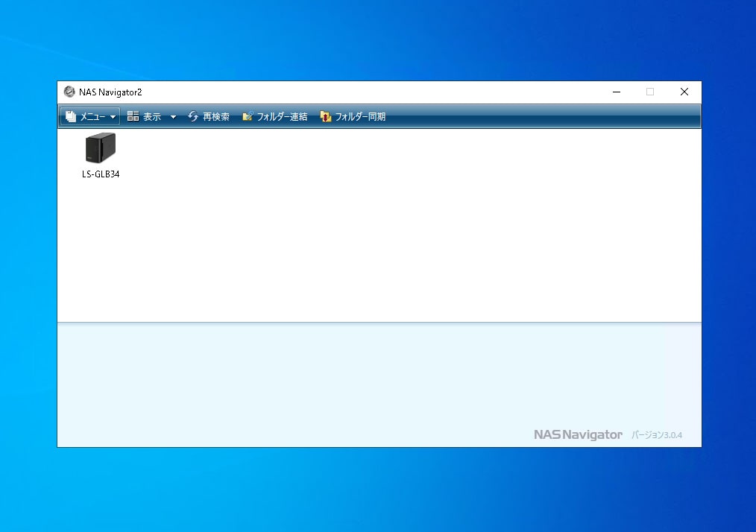Screen dimensions: 756x532
Task: Open フォルダー連結 from toolbar text
Action: (282, 117)
